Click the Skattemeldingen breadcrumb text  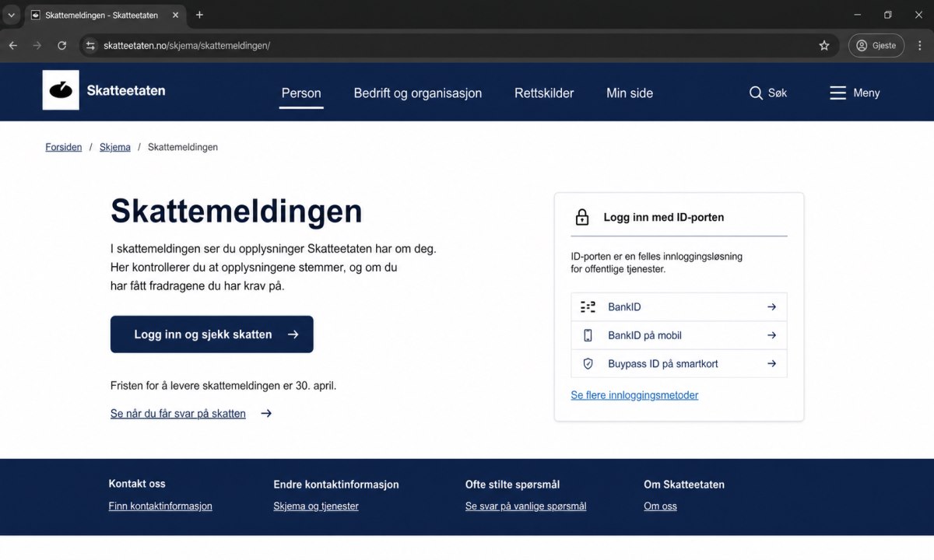pos(183,147)
